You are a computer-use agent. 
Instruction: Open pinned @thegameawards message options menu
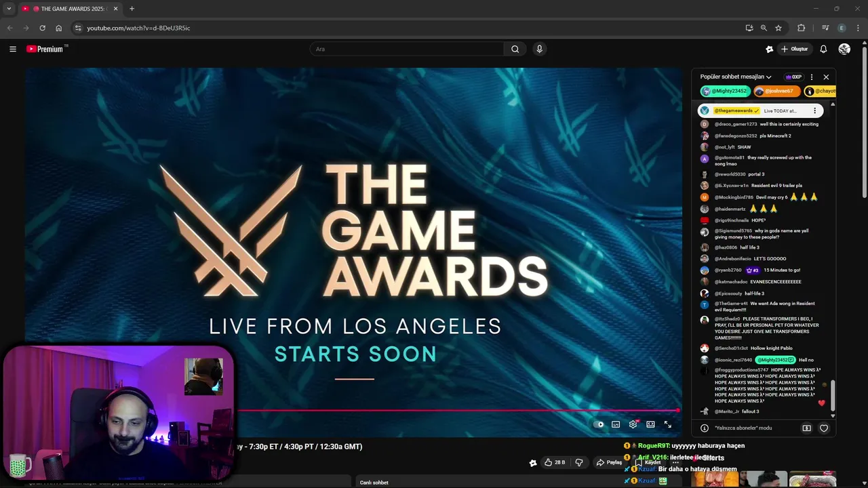(814, 110)
